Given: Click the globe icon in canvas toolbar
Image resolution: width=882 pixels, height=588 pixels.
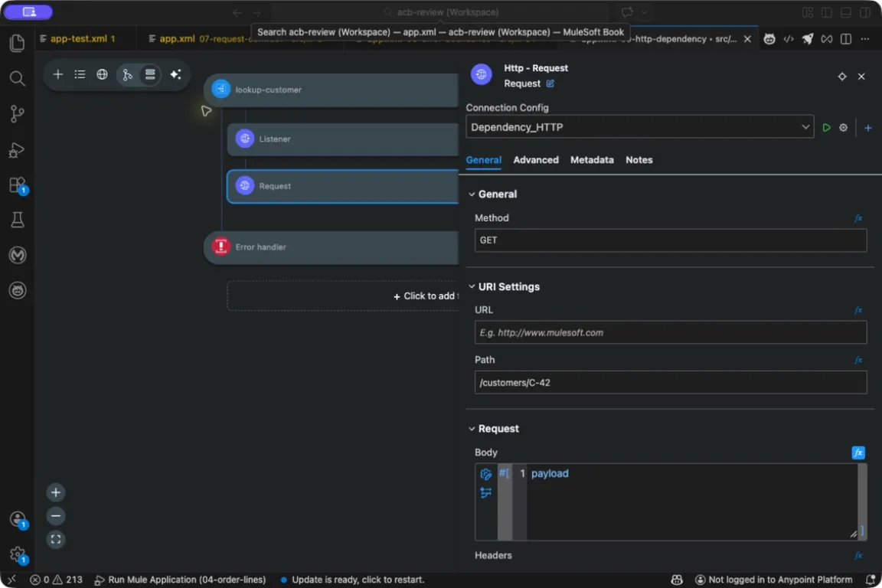Looking at the screenshot, I should point(102,74).
